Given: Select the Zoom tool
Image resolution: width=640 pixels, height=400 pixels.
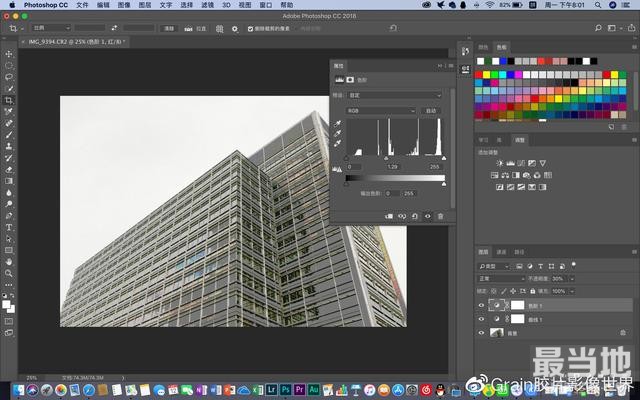Looking at the screenshot, I should point(9,273).
